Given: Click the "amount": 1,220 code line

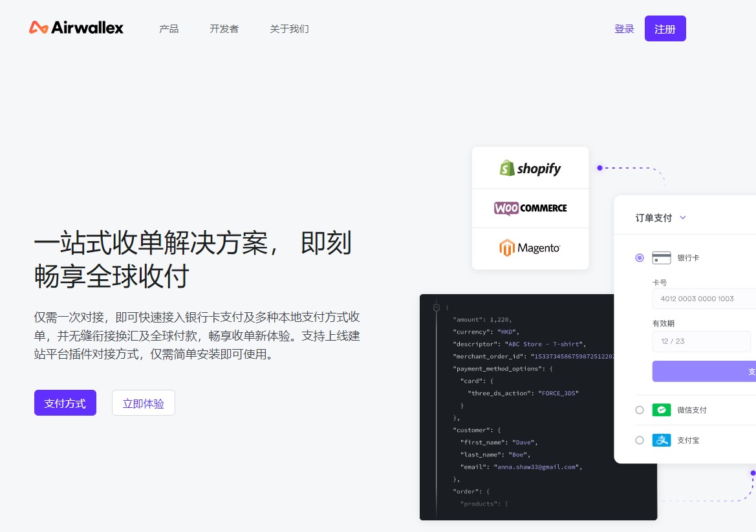Looking at the screenshot, I should pos(482,319).
